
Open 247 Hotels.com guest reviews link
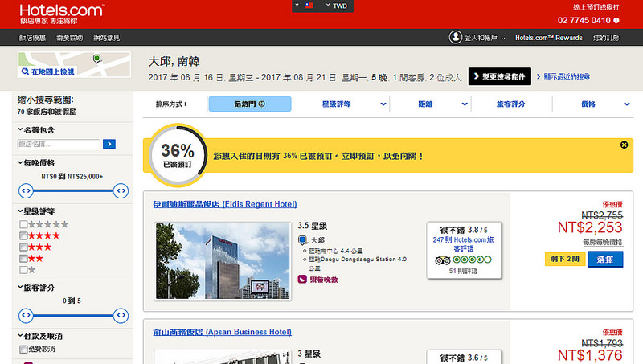tap(464, 244)
